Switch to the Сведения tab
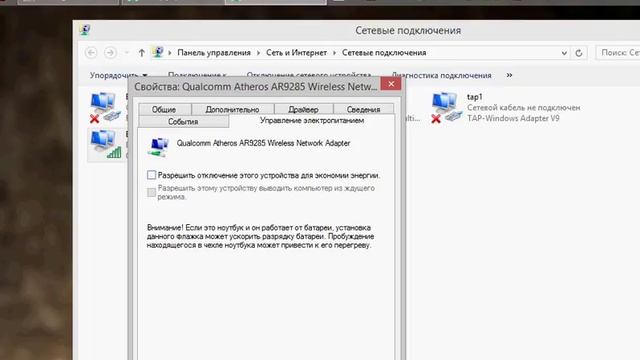Screen dimensions: 640x360 point(363,109)
